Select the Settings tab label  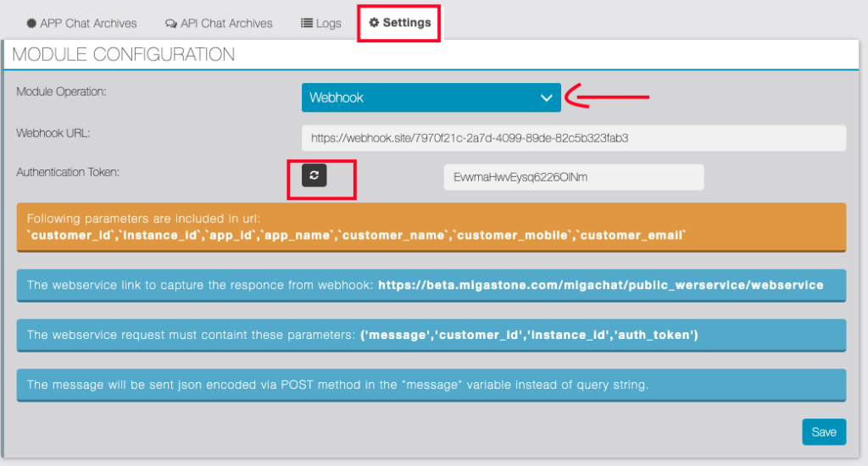[x=407, y=23]
